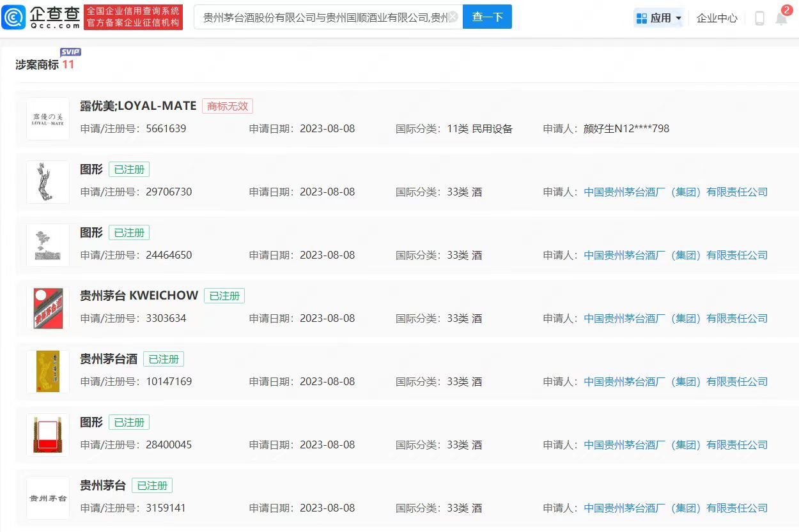The width and height of the screenshot is (799, 532).
Task: Select 2023-08-08 date in row 5661639
Action: pos(327,128)
